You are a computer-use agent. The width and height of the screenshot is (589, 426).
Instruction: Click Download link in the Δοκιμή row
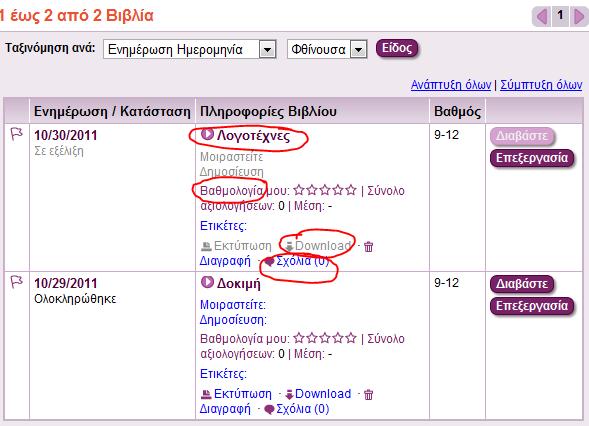323,394
